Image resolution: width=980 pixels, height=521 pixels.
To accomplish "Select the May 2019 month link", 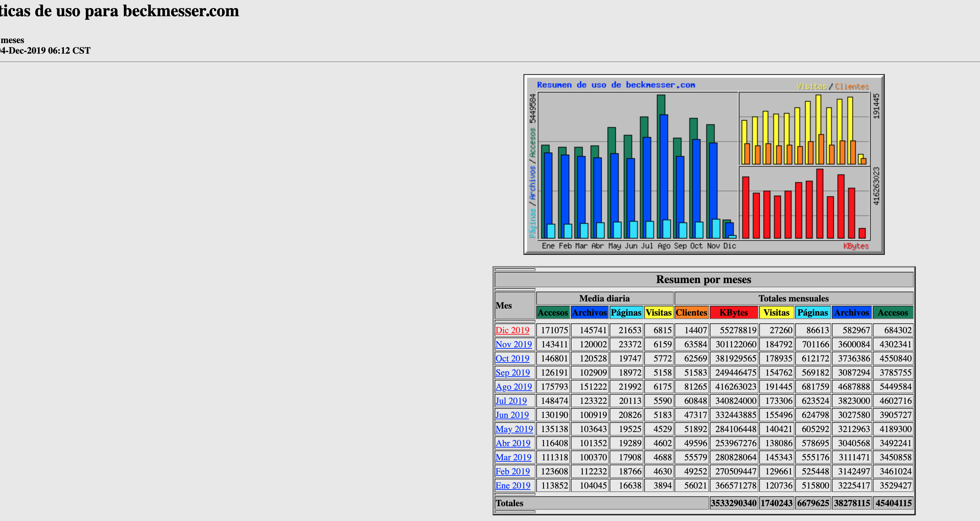I will (514, 429).
